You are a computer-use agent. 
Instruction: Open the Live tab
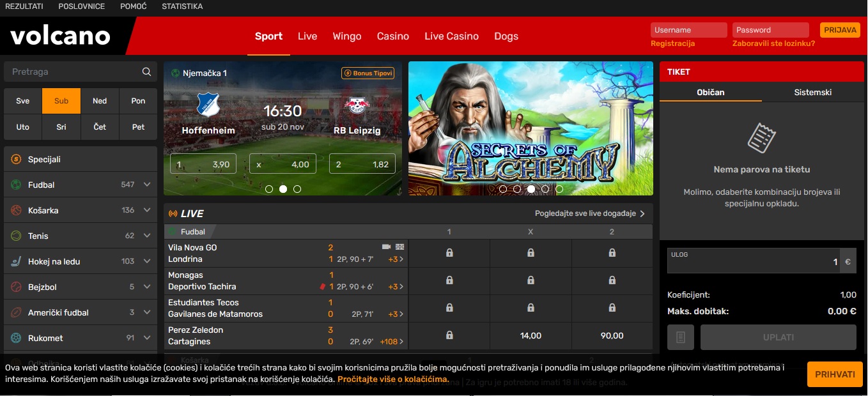click(307, 36)
